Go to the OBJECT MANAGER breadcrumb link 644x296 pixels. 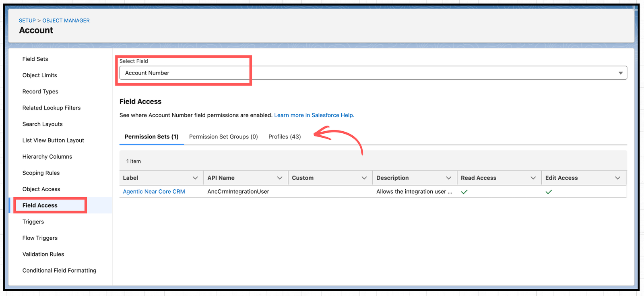click(66, 21)
